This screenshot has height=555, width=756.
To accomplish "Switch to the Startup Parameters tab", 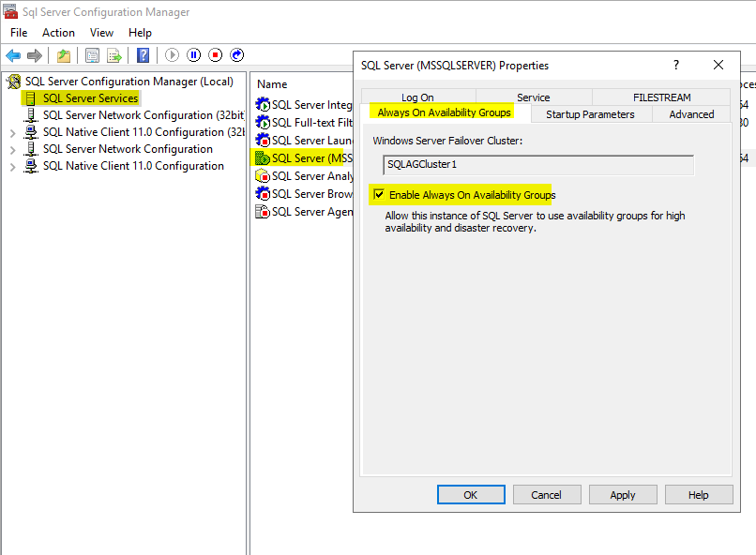I will pyautogui.click(x=590, y=114).
